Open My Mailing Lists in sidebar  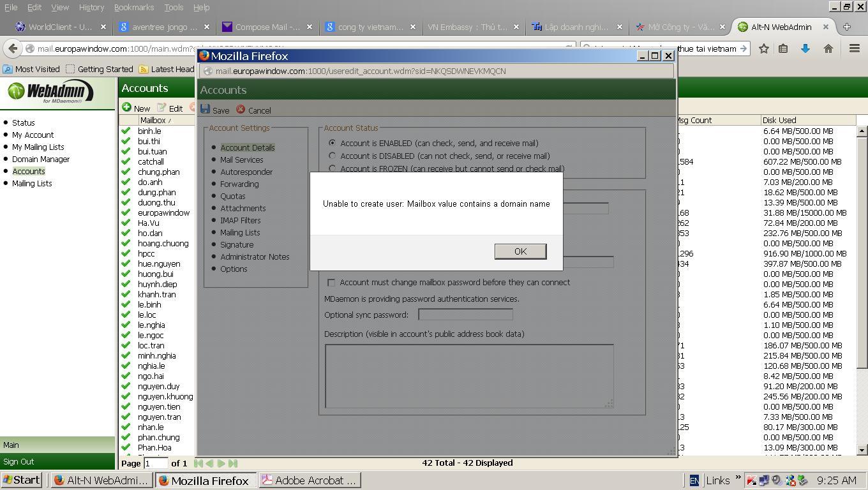[x=38, y=147]
